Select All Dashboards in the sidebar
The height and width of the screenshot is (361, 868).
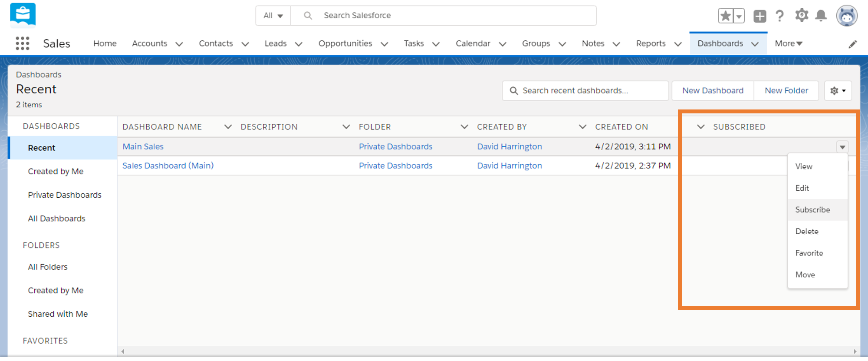[x=56, y=219]
